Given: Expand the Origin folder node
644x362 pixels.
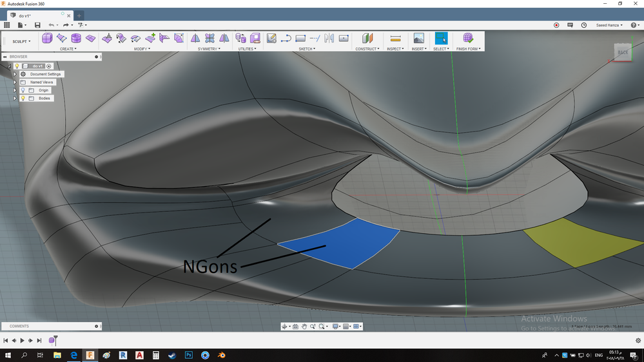Looking at the screenshot, I should point(15,90).
